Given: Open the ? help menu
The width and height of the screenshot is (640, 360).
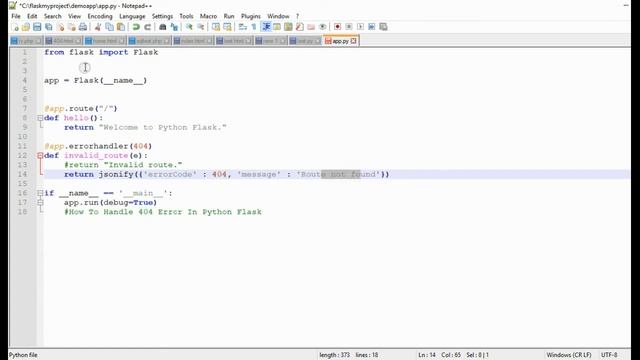Looking at the screenshot, I should 298,16.
